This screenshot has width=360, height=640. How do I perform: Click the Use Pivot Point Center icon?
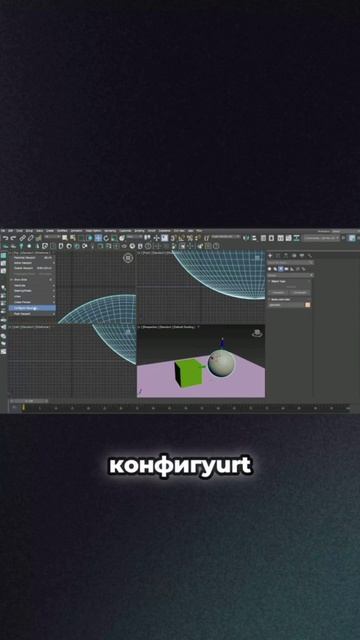147,238
